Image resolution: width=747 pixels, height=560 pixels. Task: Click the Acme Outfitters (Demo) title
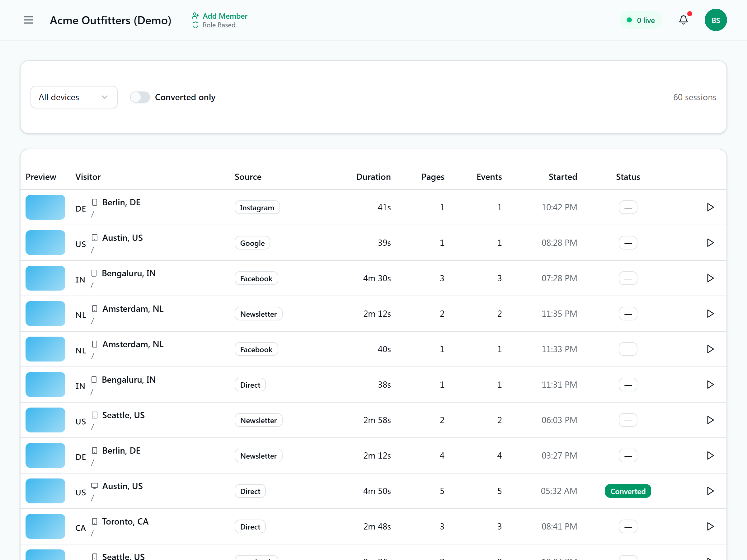pos(110,20)
